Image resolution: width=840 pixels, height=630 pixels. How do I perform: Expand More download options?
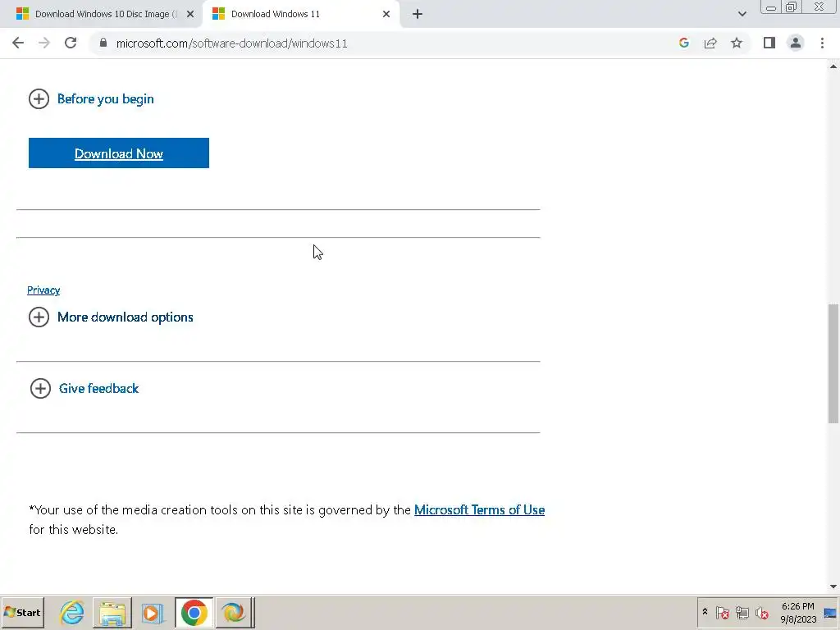[x=111, y=317]
